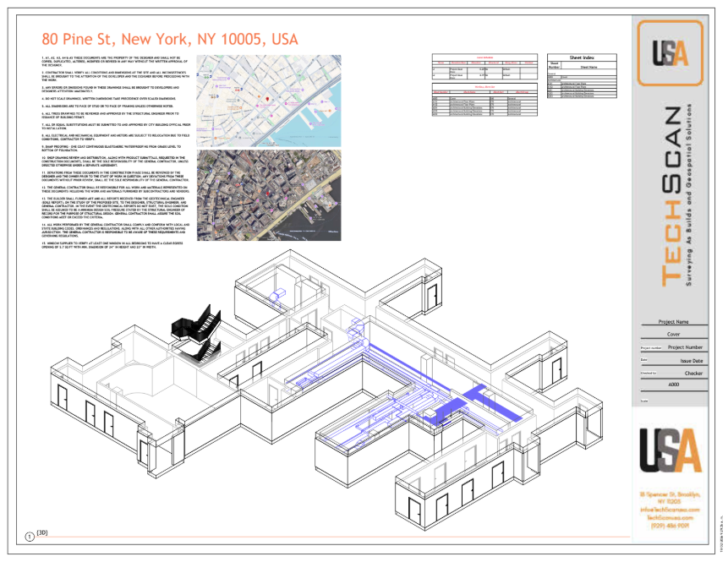The image size is (728, 562).
Task: Click the circled view number 1 marker
Action: point(30,536)
